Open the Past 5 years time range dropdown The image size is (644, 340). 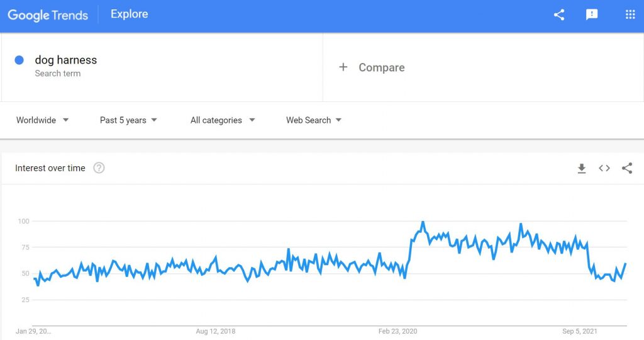(128, 120)
